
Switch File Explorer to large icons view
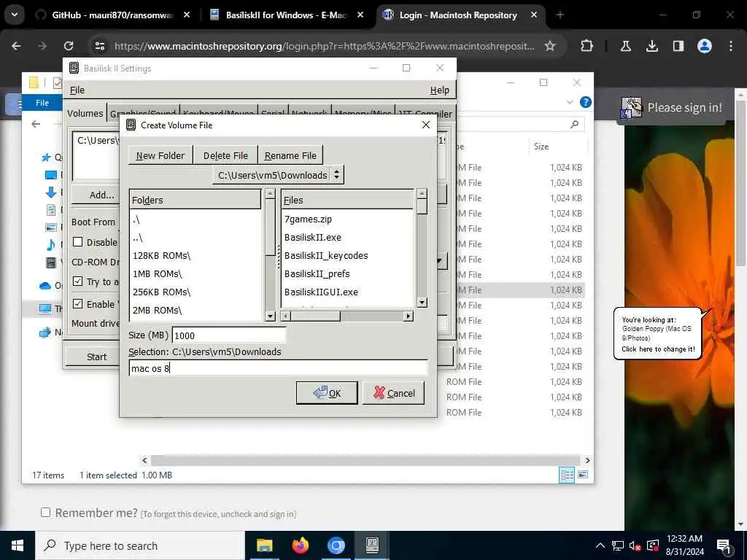pos(583,475)
